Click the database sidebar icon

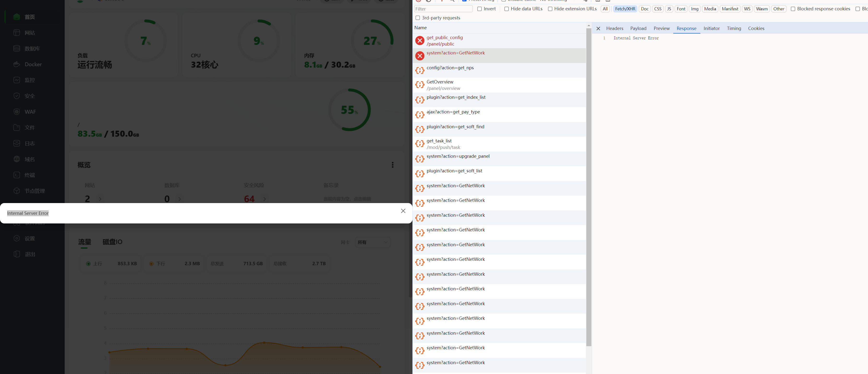(17, 48)
